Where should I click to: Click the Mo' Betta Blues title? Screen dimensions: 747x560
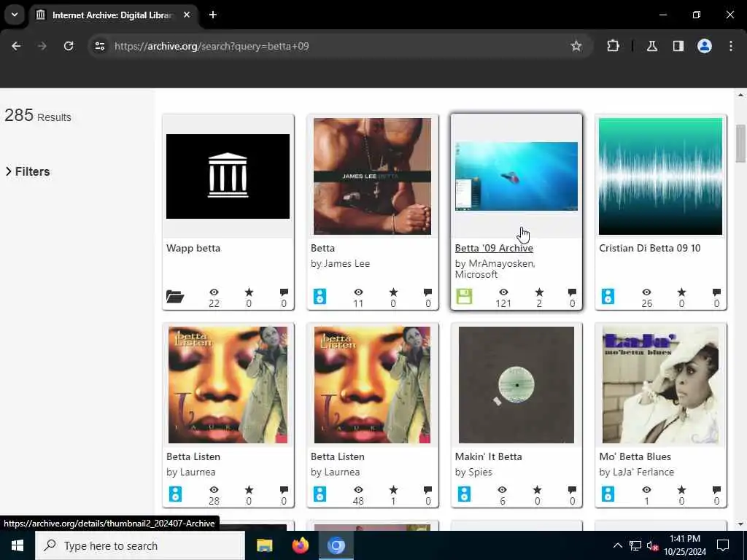point(635,456)
